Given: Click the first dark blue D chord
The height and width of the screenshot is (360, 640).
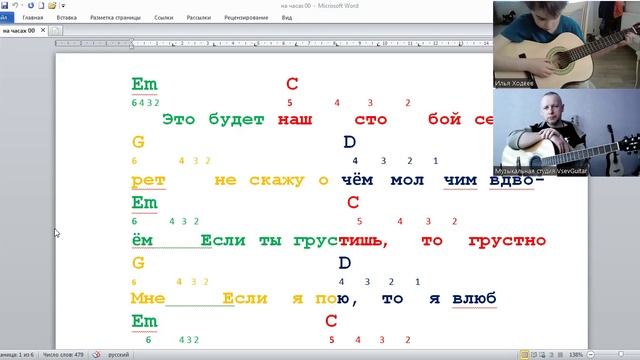Looking at the screenshot, I should pos(349,142).
